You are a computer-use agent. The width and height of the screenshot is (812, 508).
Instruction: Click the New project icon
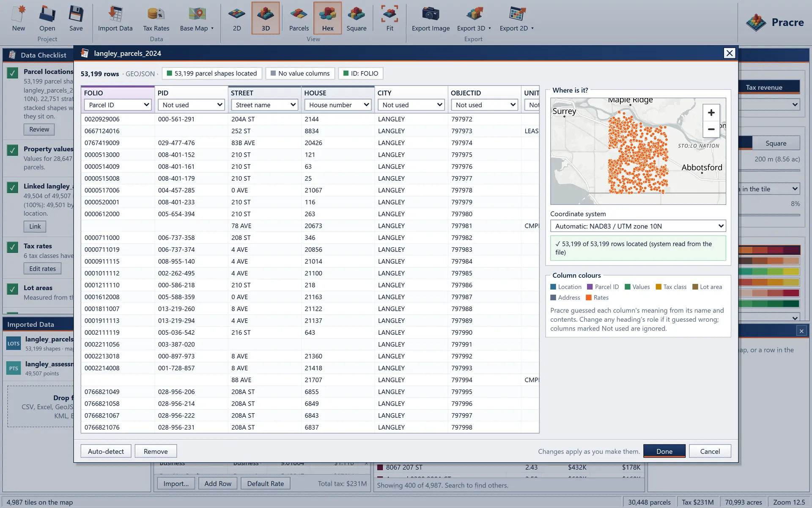pyautogui.click(x=18, y=19)
